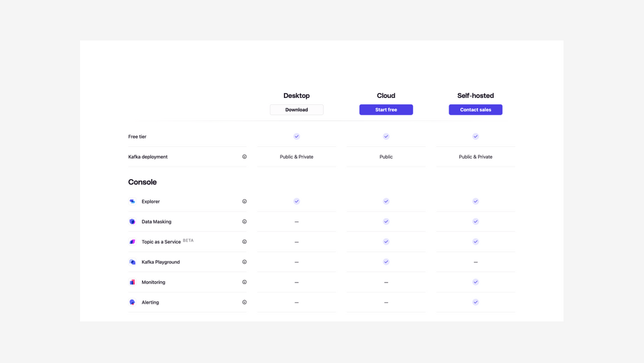Select the Desktop column header

click(296, 96)
